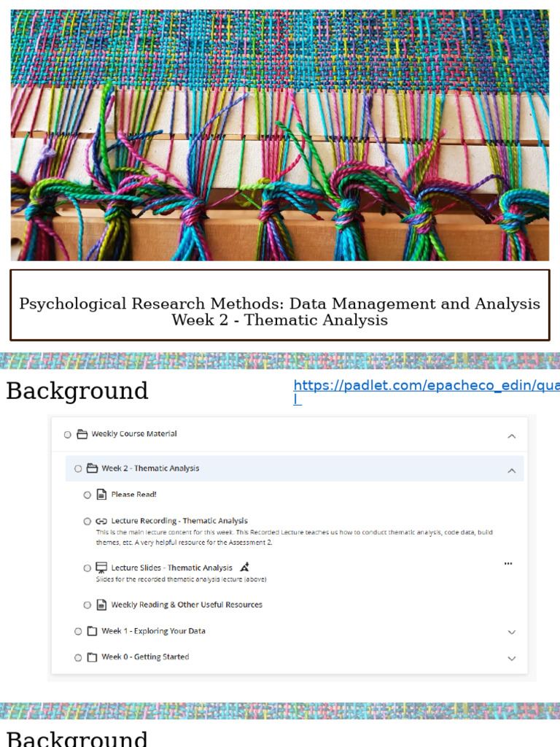Open the three-dot options menu for Lecture Slides
Image resolution: width=560 pixels, height=747 pixels.
(508, 564)
